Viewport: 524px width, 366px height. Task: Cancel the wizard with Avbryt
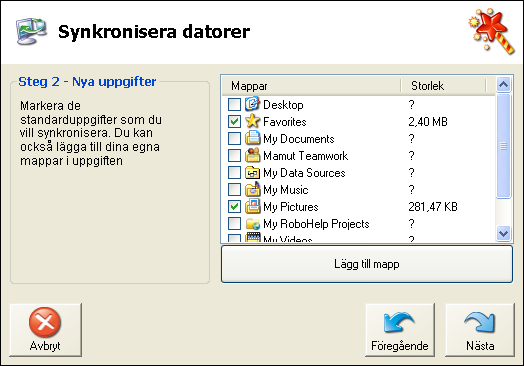[x=45, y=330]
